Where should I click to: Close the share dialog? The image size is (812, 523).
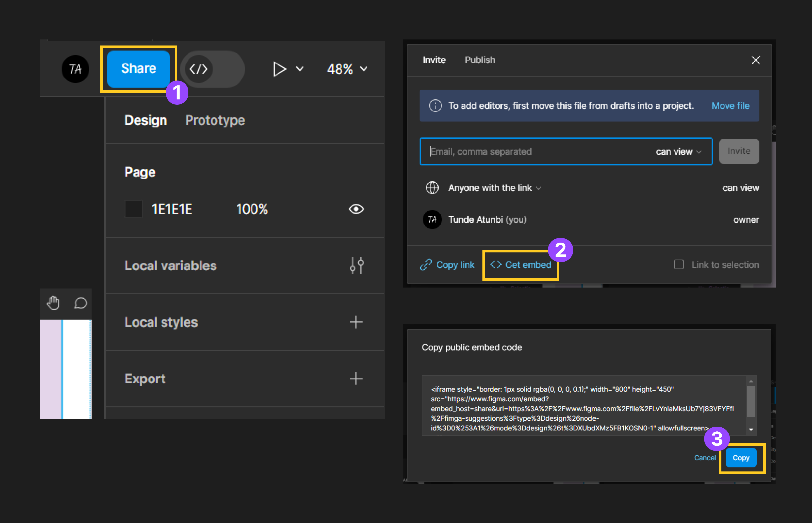click(x=756, y=60)
